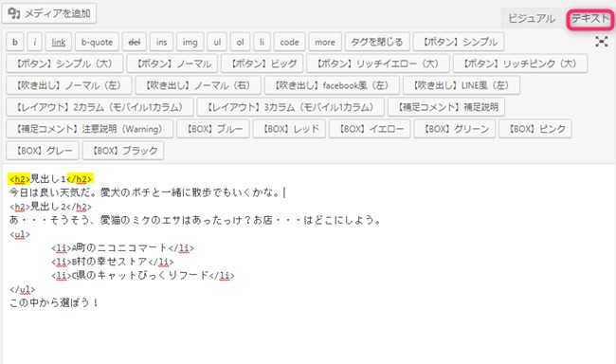Viewport: 616px width, 364px height.
Task: Click the closing </ul> tag line
Action: 23,289
